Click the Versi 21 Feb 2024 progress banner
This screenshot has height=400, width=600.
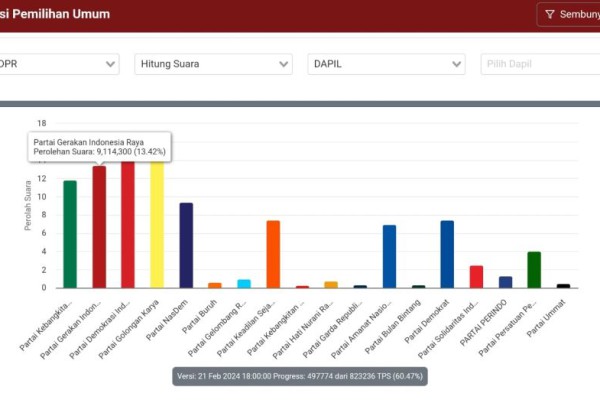(x=300, y=376)
